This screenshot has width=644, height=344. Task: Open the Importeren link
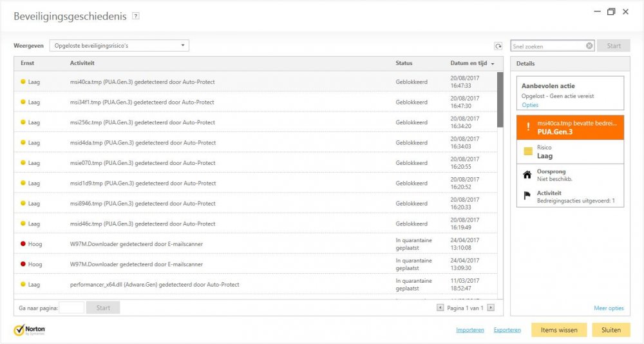pyautogui.click(x=470, y=330)
